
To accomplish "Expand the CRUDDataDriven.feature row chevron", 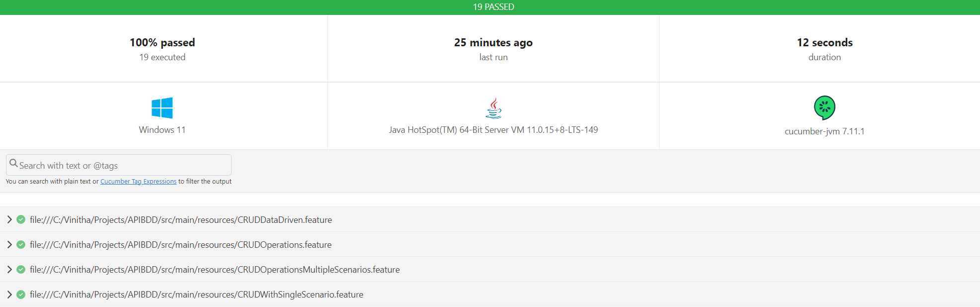I will point(9,219).
